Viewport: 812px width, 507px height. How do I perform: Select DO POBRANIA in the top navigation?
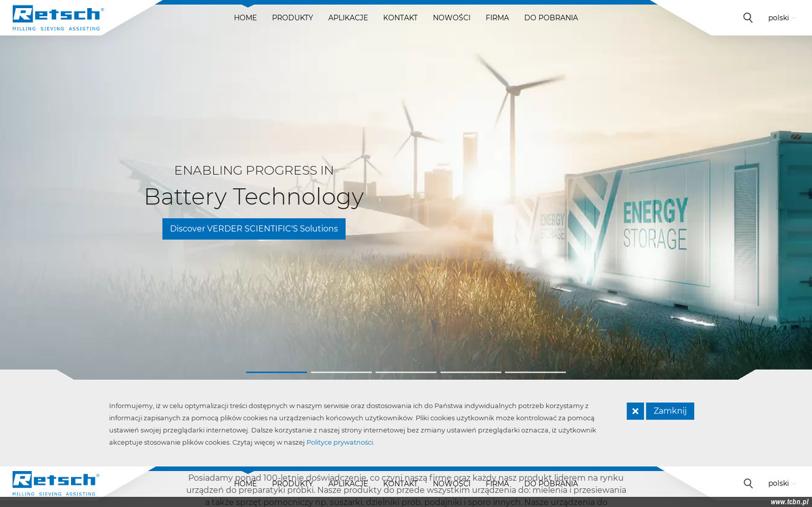coord(551,18)
